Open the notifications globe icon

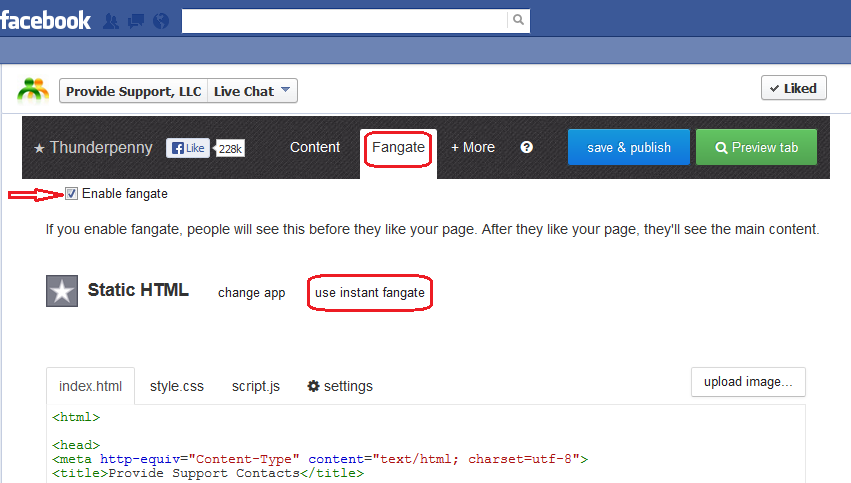(161, 21)
